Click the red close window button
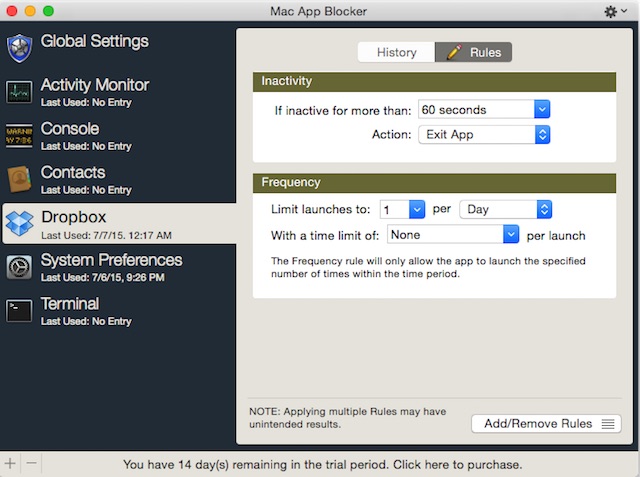The width and height of the screenshot is (640, 477). click(x=12, y=11)
